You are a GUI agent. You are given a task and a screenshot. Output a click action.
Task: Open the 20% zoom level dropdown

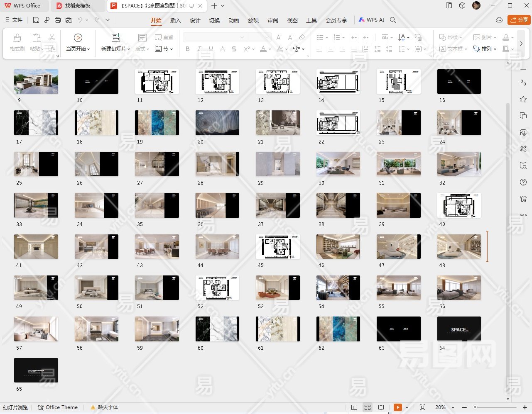(x=453, y=407)
